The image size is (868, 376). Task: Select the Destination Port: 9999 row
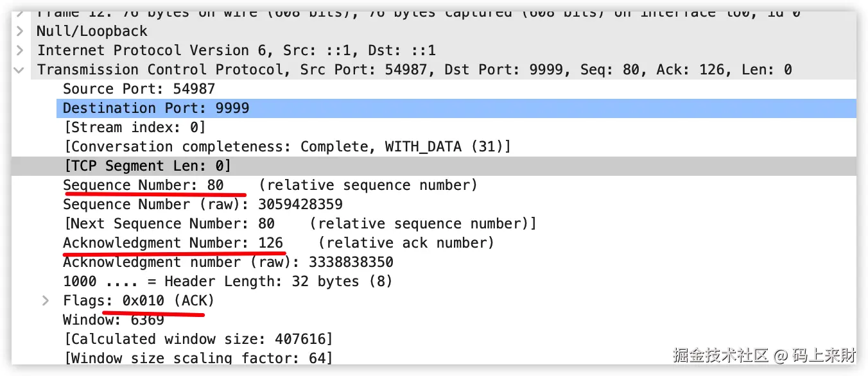pyautogui.click(x=156, y=108)
